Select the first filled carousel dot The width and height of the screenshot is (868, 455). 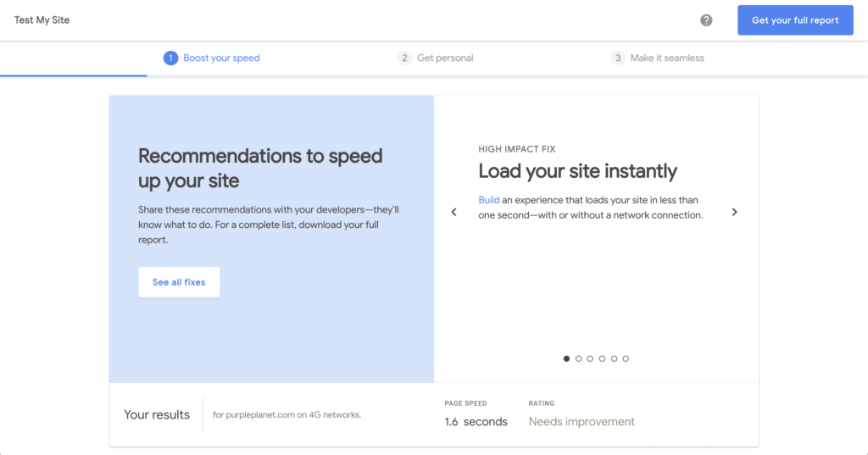click(x=566, y=358)
